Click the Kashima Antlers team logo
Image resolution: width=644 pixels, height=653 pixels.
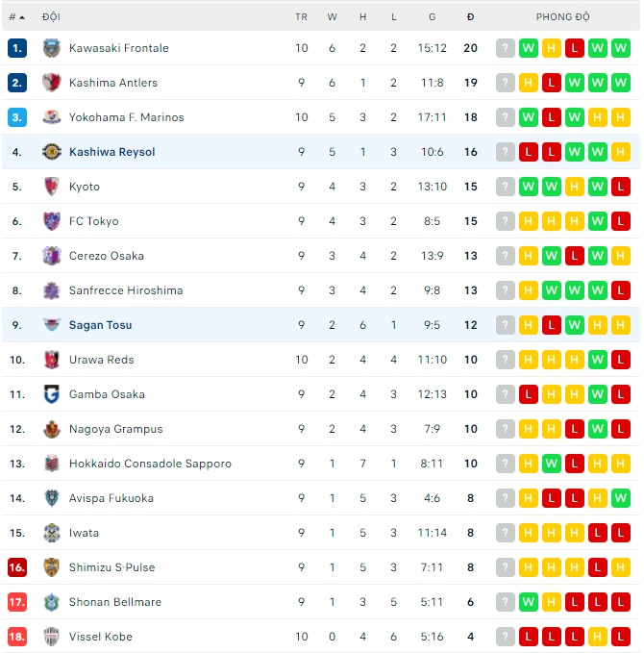52,83
